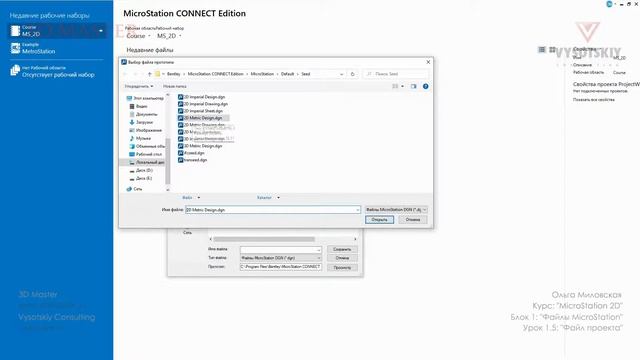This screenshot has width=640, height=360.
Task: Select file '2D Metric Drawing.dgn'
Action: tap(202, 125)
